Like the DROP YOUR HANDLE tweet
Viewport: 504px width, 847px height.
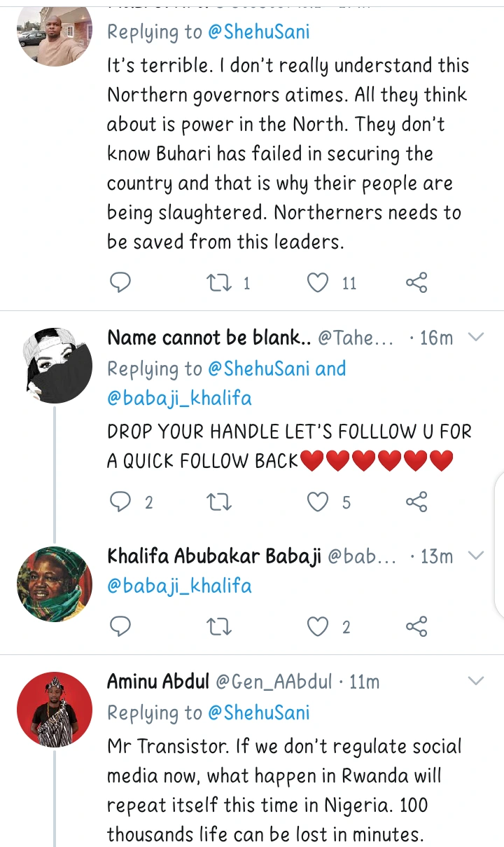[318, 502]
